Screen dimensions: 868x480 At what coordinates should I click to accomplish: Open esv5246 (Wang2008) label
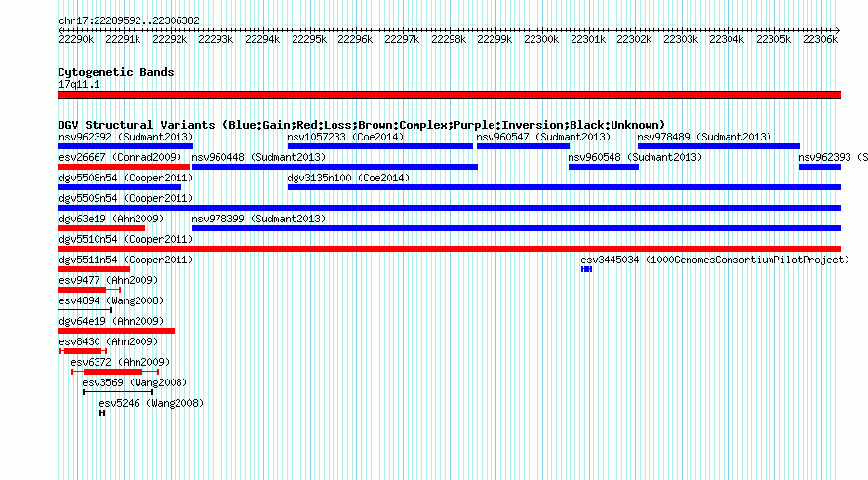click(151, 403)
